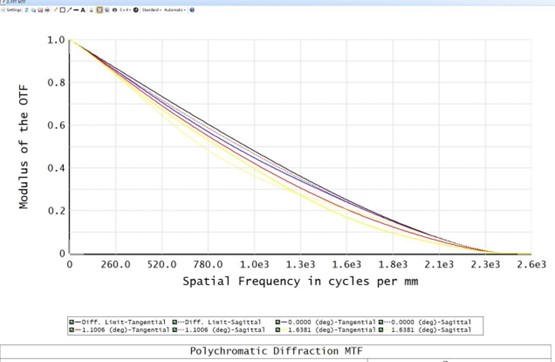
Task: Click the 1.0e3 x-axis tick label
Action: pyautogui.click(x=254, y=264)
